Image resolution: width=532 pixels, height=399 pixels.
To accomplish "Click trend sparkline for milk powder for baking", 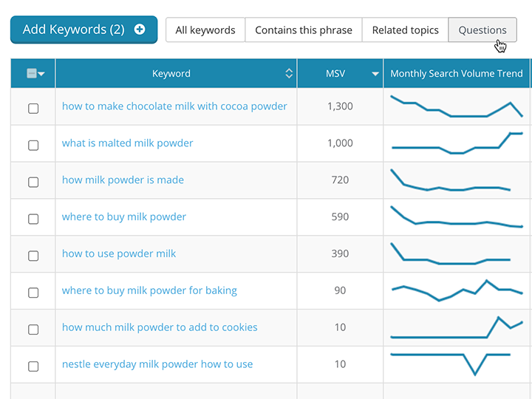I will [x=456, y=290].
